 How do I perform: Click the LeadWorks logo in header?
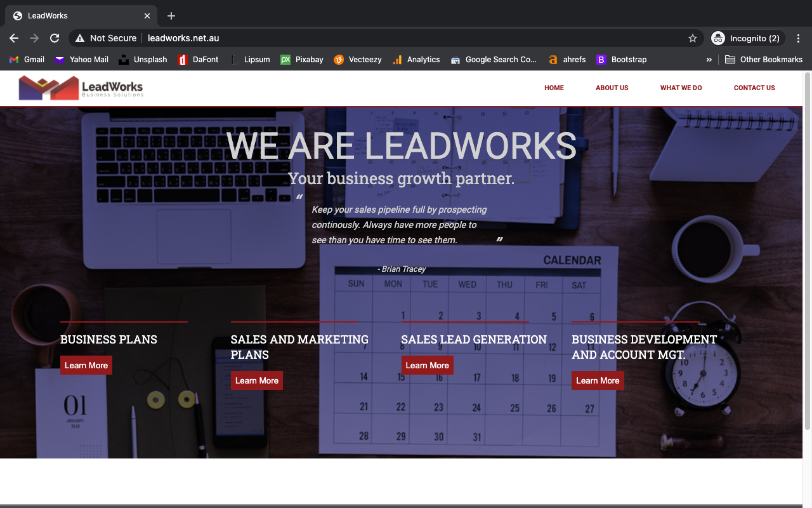pyautogui.click(x=81, y=88)
